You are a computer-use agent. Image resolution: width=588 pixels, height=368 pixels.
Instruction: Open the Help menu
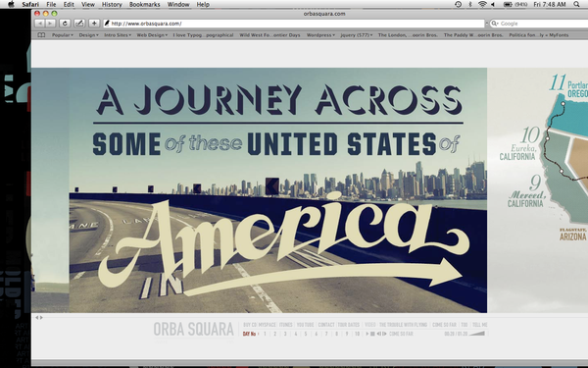(203, 4)
